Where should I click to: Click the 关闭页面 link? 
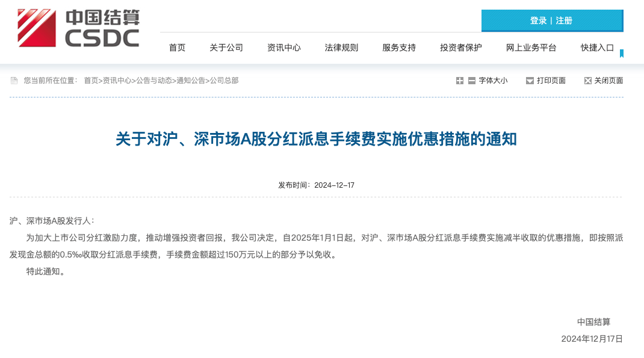click(608, 81)
